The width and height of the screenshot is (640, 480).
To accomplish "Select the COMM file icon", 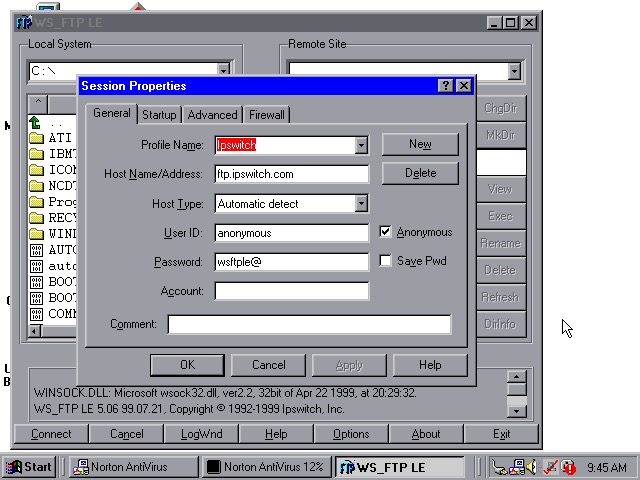I will point(36,314).
